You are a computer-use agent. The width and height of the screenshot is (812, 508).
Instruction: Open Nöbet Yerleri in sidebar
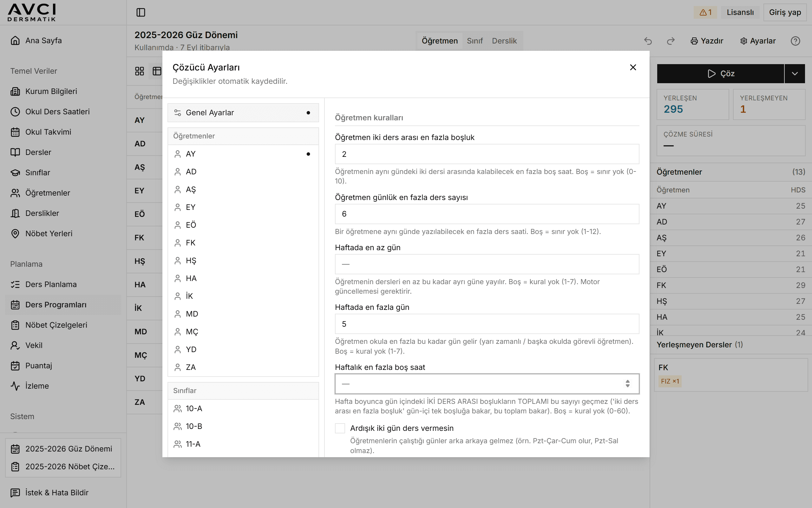click(x=63, y=233)
